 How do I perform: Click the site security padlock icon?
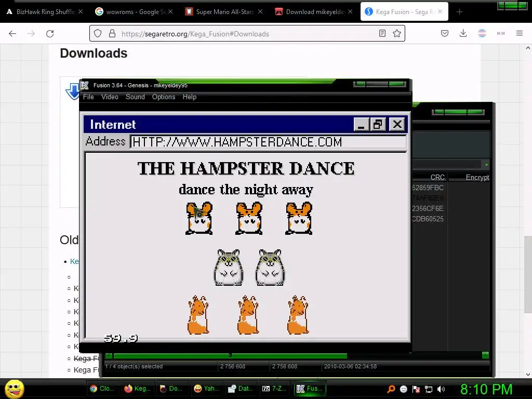(x=112, y=34)
